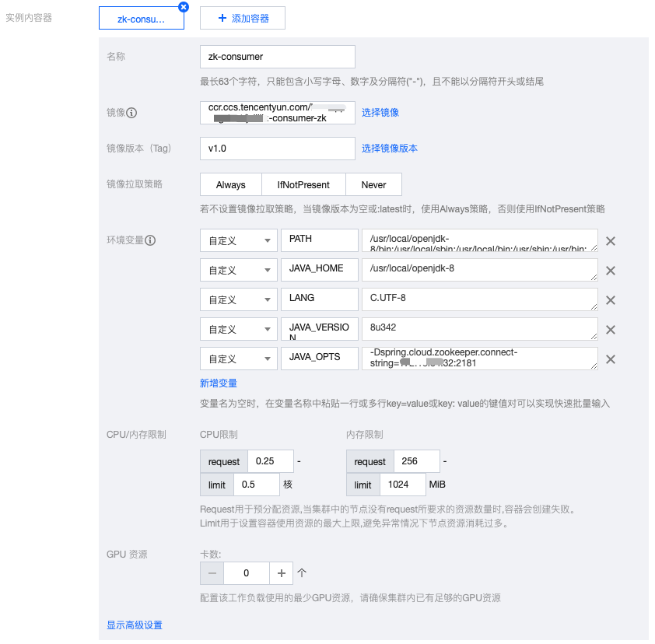This screenshot has height=644, width=655.
Task: Click the 选择镜像版本 link
Action: pyautogui.click(x=389, y=149)
